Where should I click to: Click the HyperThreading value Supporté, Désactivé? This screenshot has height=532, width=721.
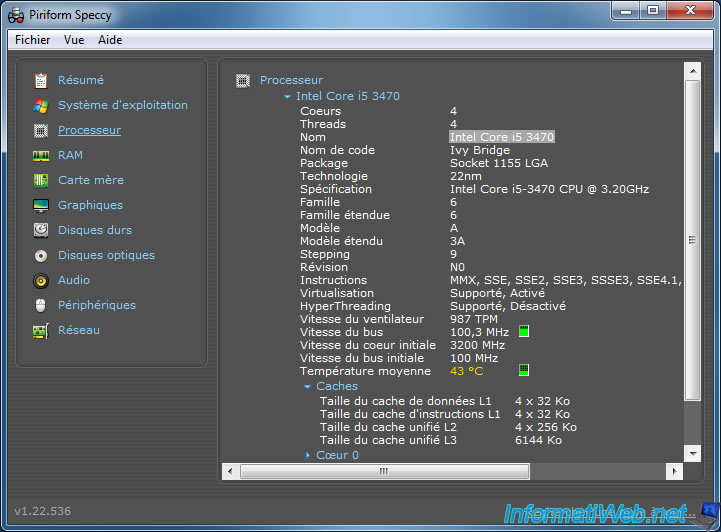point(508,306)
